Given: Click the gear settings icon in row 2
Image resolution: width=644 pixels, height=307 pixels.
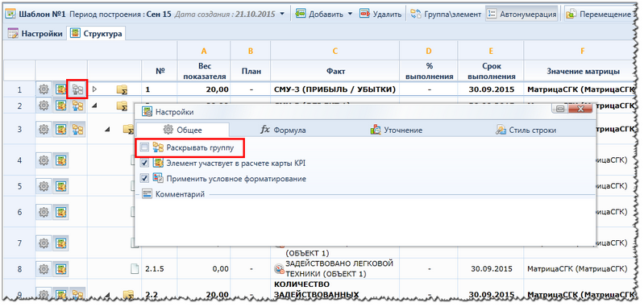Looking at the screenshot, I should (44, 106).
